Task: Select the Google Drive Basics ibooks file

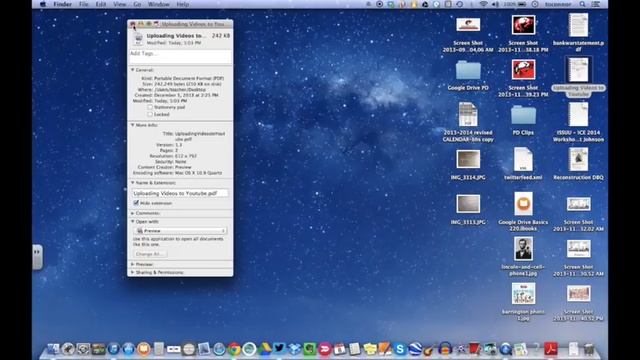Action: point(523,203)
